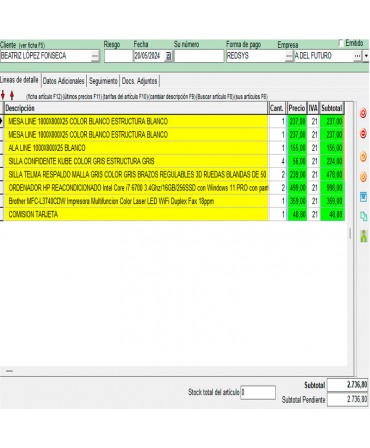Open the Docs. Adjuntos tab
Image resolution: width=370 pixels, height=448 pixels.
click(x=139, y=81)
